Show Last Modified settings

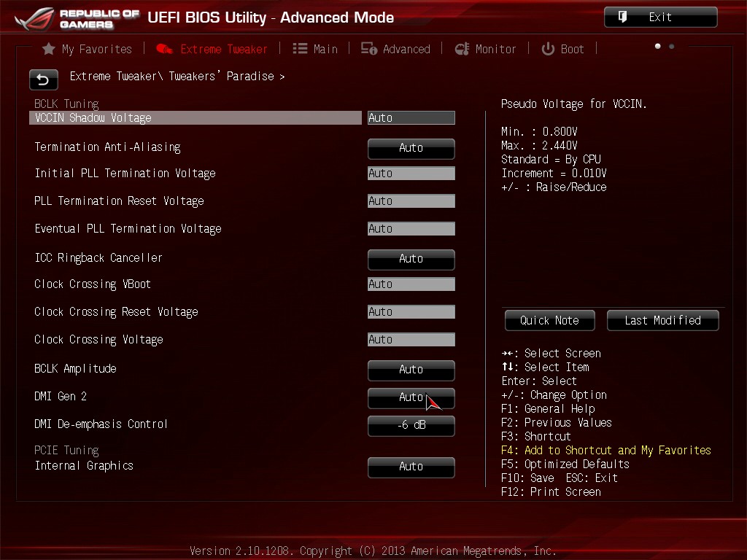coord(662,321)
